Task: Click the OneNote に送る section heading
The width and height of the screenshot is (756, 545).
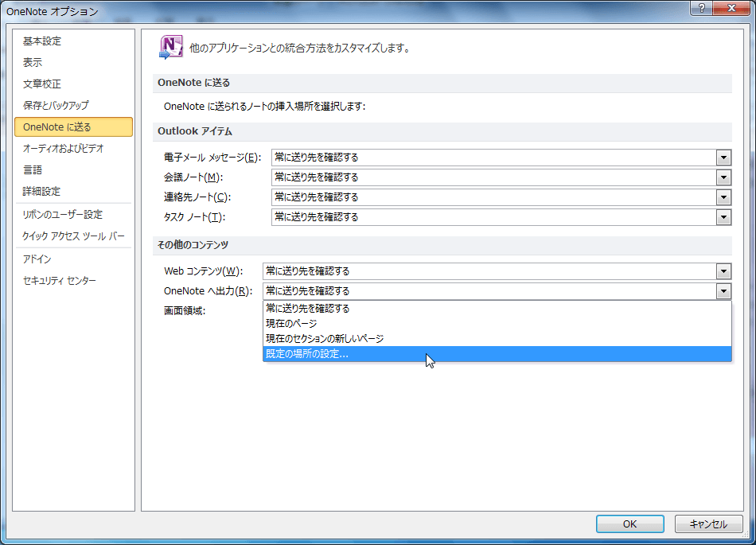Action: 194,83
